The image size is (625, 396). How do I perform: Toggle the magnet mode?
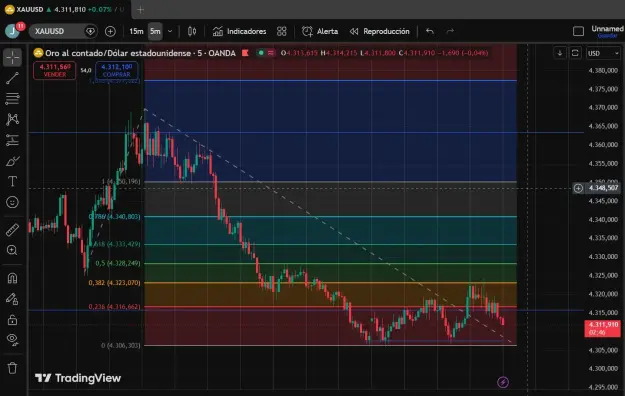(12, 278)
